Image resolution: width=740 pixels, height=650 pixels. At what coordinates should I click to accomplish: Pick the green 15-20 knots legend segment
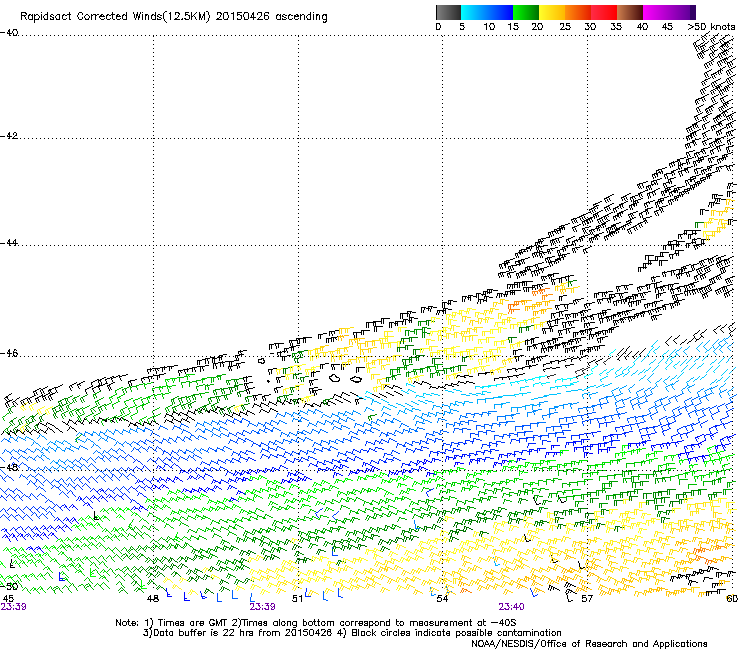(x=526, y=12)
